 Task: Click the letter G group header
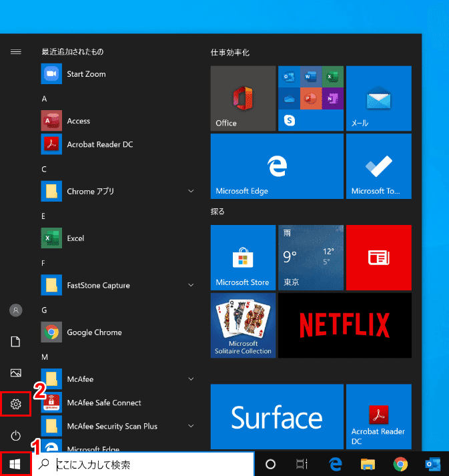coord(44,310)
